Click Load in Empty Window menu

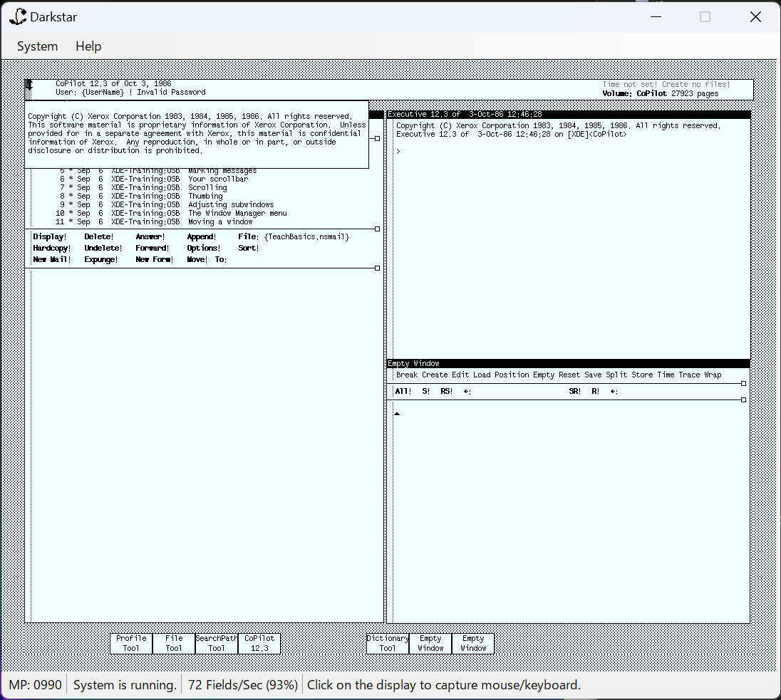click(x=482, y=375)
